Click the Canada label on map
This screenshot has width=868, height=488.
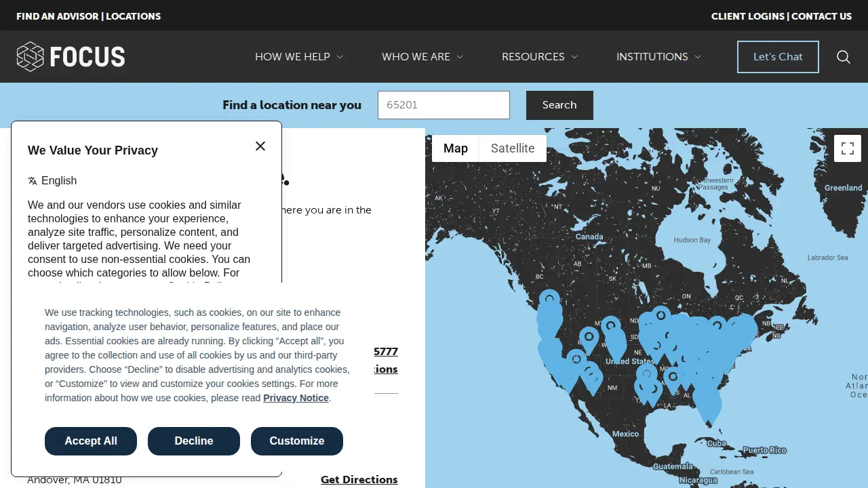[589, 237]
